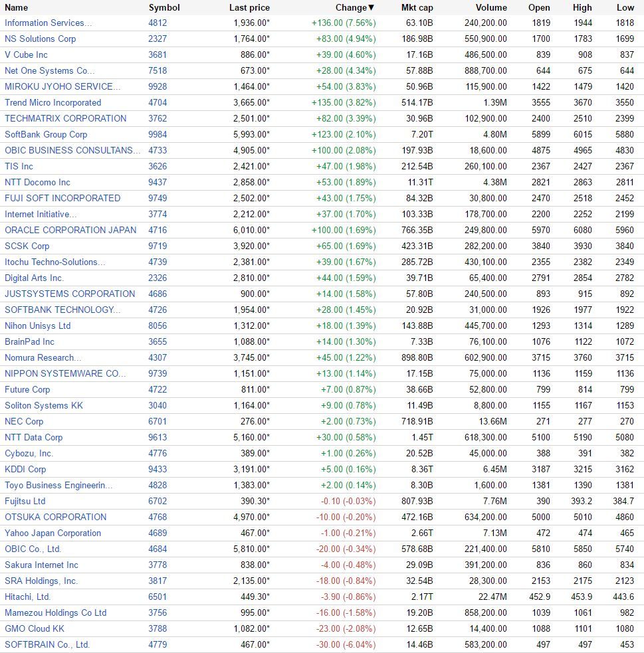
Task: Open OTSUKA CORPORATION link
Action: pyautogui.click(x=55, y=517)
